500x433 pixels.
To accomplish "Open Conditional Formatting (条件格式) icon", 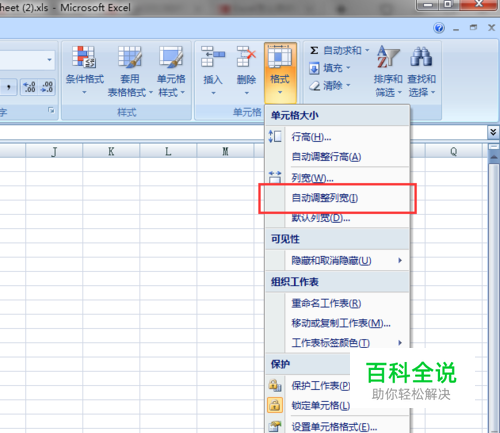I will [x=85, y=57].
